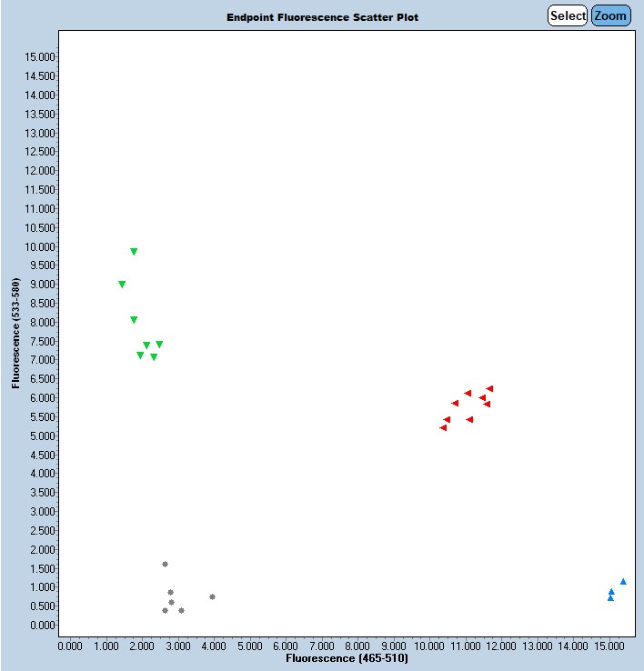The height and width of the screenshot is (671, 644).
Task: Click the 0.000 label on the x-axis
Action: click(x=71, y=645)
